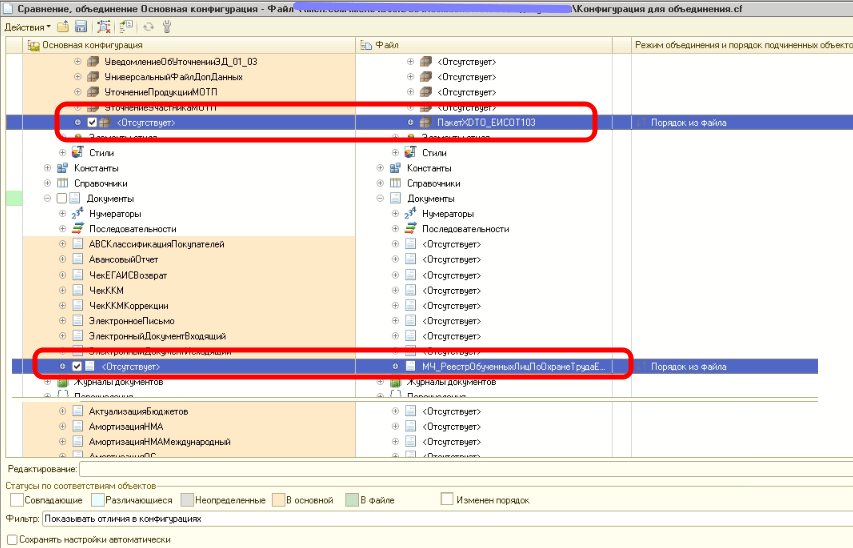Screen dimensions: 853x548
Task: Open the Действия menu
Action: click(x=27, y=27)
